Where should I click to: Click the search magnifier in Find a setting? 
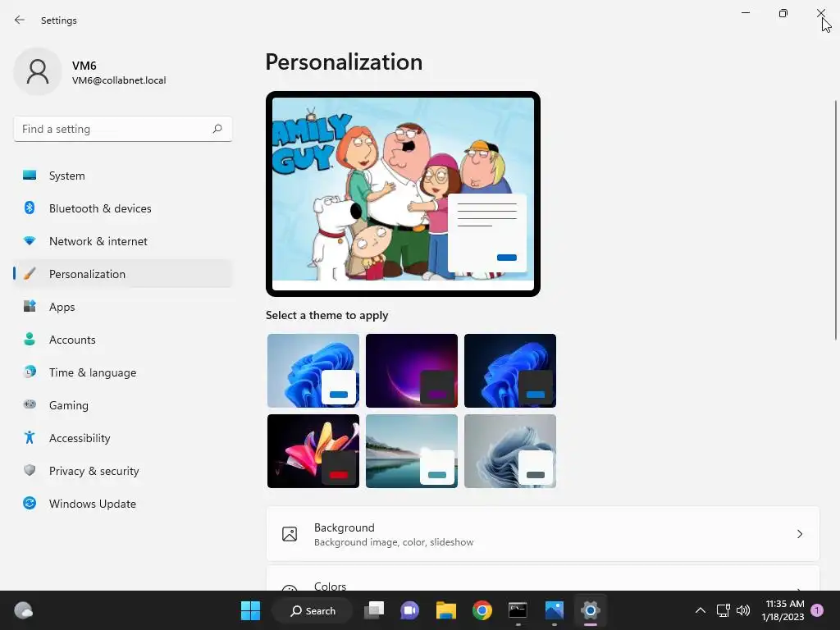pyautogui.click(x=217, y=129)
